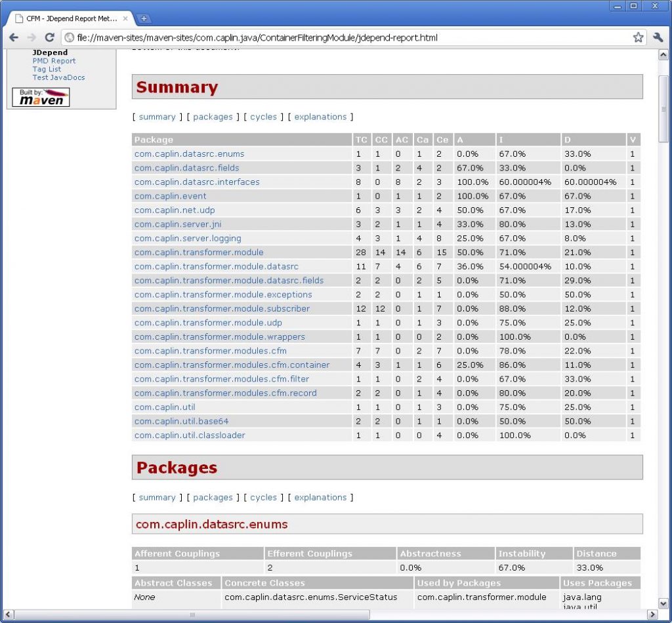Open com.caplin.transformer.module.exceptions link

(223, 294)
